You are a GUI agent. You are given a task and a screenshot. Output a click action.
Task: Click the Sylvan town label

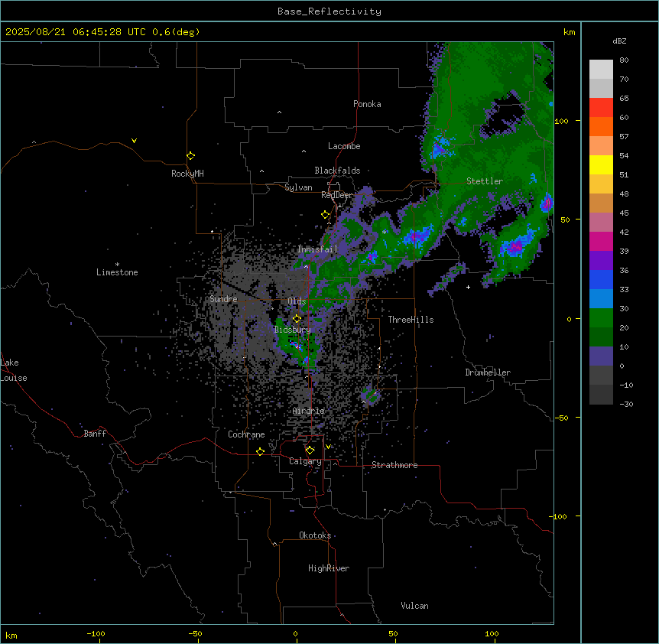tap(298, 187)
